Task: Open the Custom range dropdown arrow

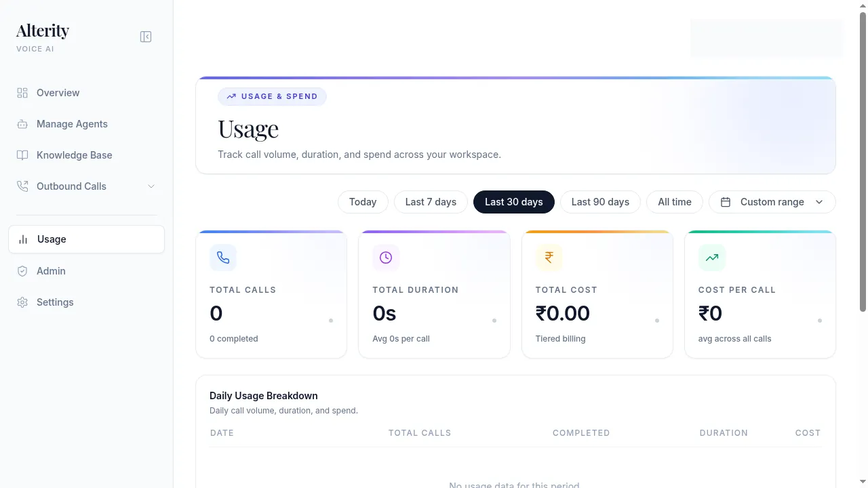Action: (x=819, y=202)
